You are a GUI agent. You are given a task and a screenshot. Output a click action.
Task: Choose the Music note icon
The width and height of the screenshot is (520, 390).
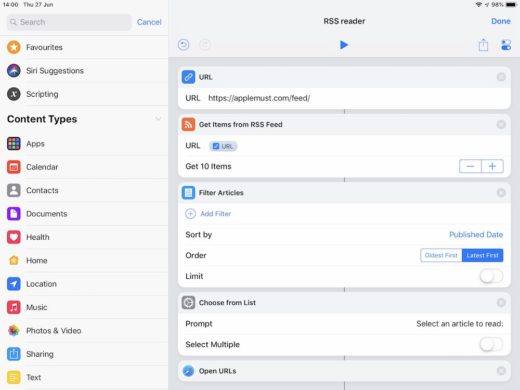[x=14, y=307]
